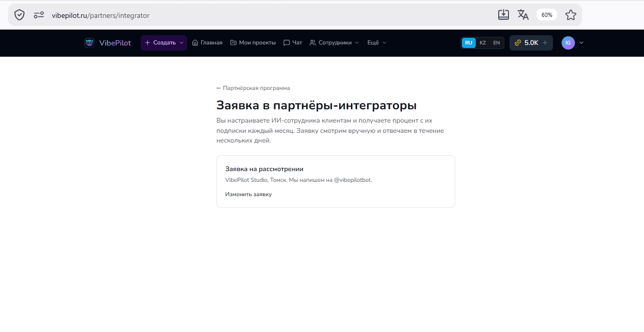Screen dimensions: 644x332
Task: Switch language to KZ
Action: (483, 43)
